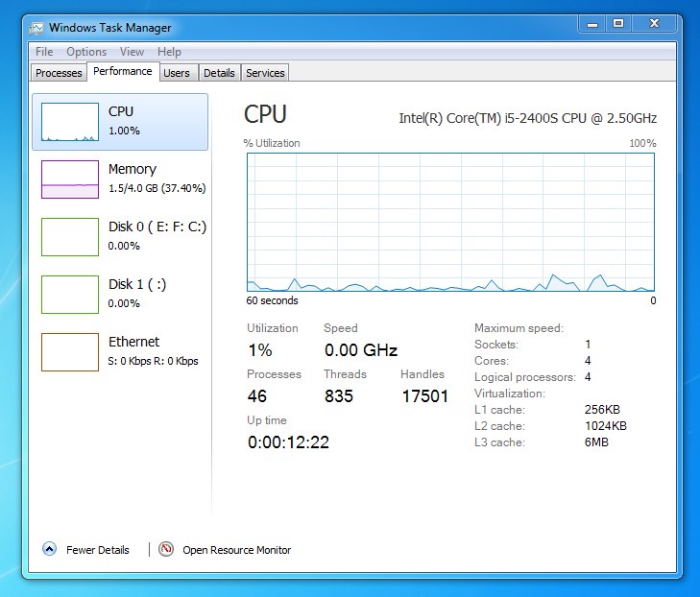Image resolution: width=700 pixels, height=597 pixels.
Task: Click the Intel Core i5-2400S processor name
Action: coord(527,118)
